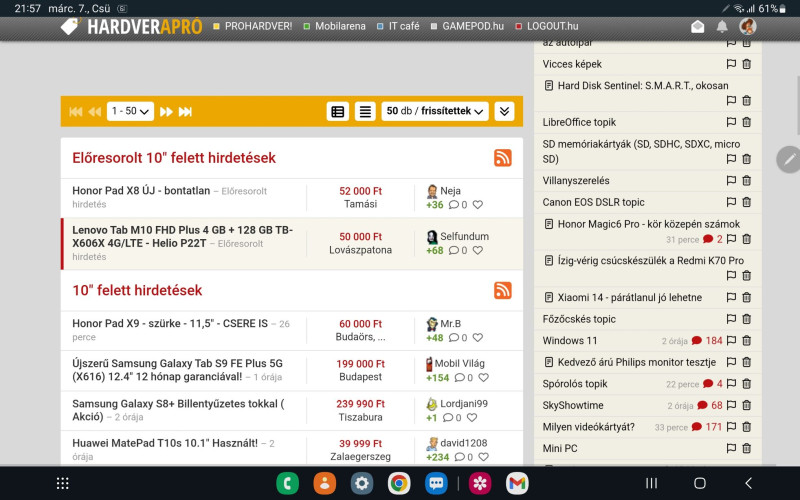This screenshot has height=500, width=800.
Task: Open Settings gear app in taskbar
Action: 362,483
